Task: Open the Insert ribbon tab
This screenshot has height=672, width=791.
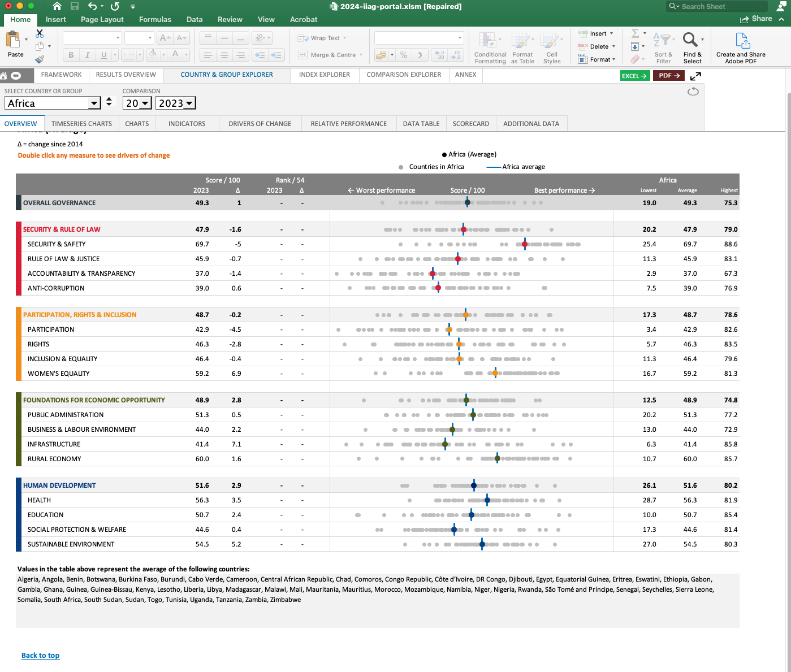Action: click(x=56, y=19)
